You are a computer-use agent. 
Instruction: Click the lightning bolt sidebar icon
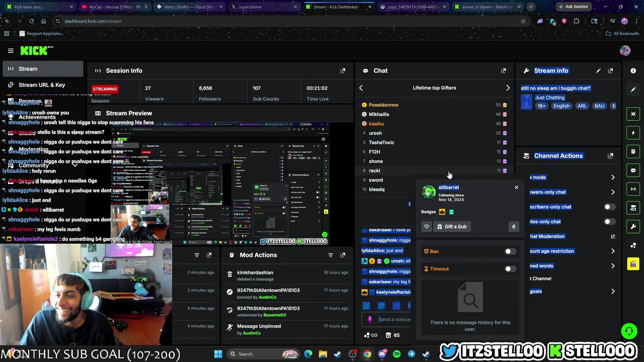633,133
